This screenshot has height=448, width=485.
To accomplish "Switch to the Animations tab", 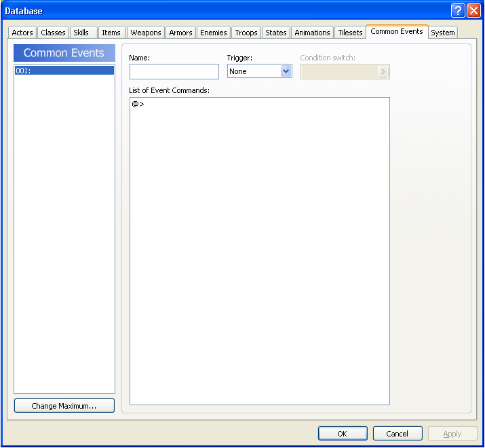I will [312, 33].
